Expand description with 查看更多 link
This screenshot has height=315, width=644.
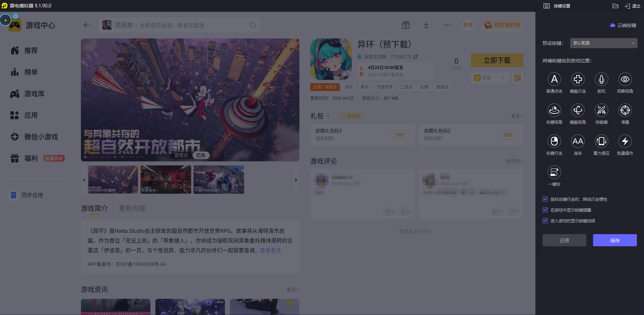point(271,250)
